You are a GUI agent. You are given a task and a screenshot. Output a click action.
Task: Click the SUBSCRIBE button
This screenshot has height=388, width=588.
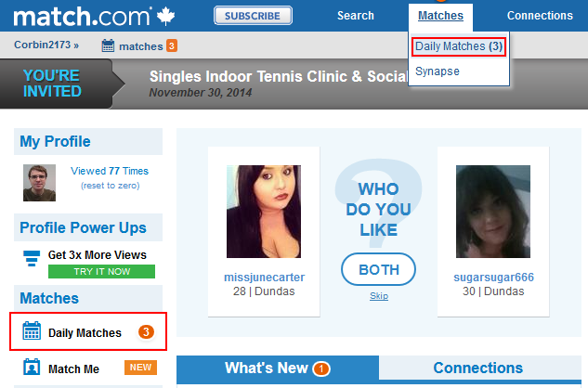(253, 16)
